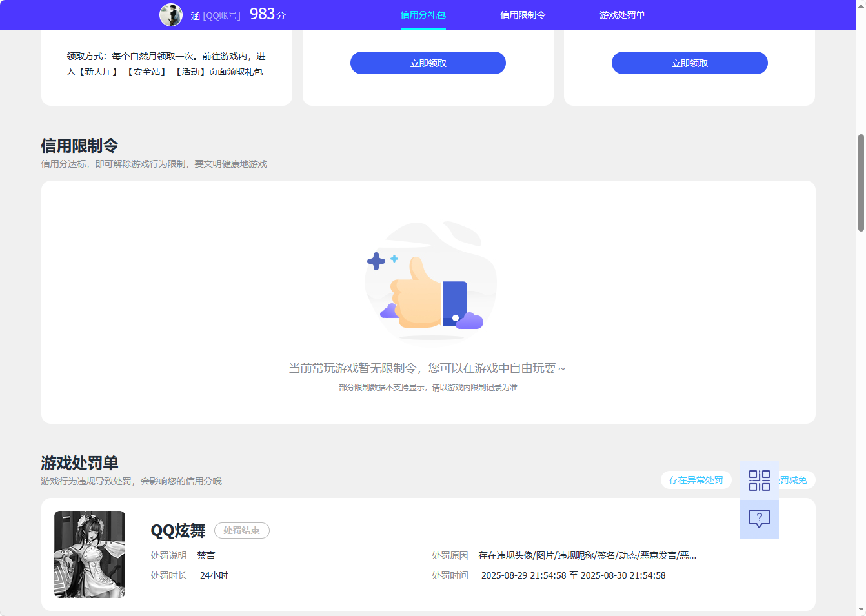Open the QR code floating icon
The height and width of the screenshot is (616, 866).
760,481
